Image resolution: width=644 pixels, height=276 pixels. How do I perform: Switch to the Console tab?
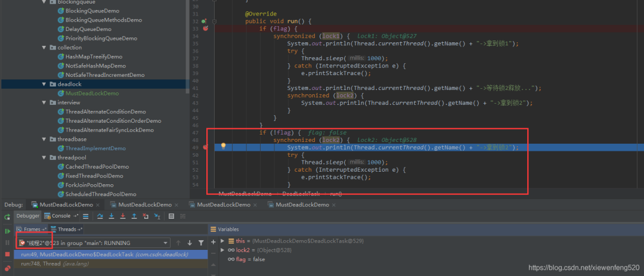tap(61, 216)
